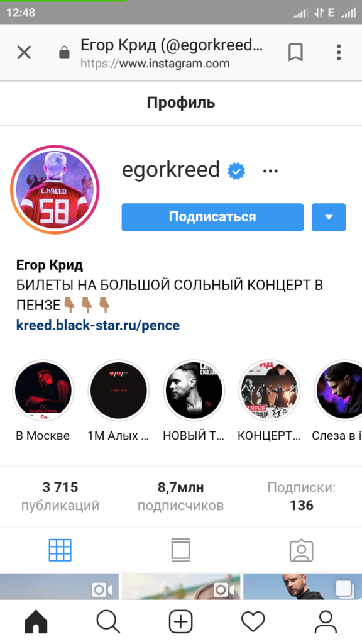Open search via magnifying glass icon
The image size is (362, 644).
coord(108,621)
